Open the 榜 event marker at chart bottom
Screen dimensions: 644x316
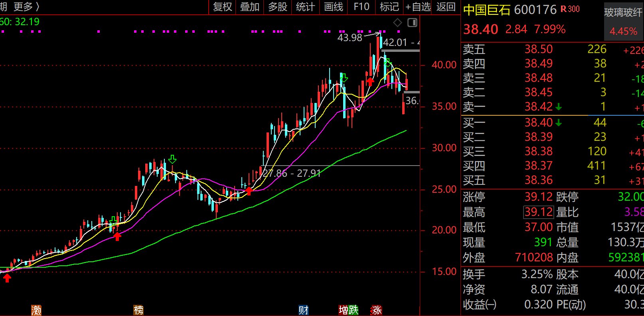pyautogui.click(x=138, y=310)
